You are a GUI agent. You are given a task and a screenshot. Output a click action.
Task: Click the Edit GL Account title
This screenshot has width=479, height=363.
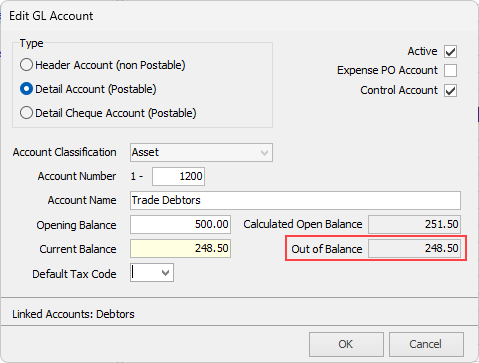coord(51,16)
